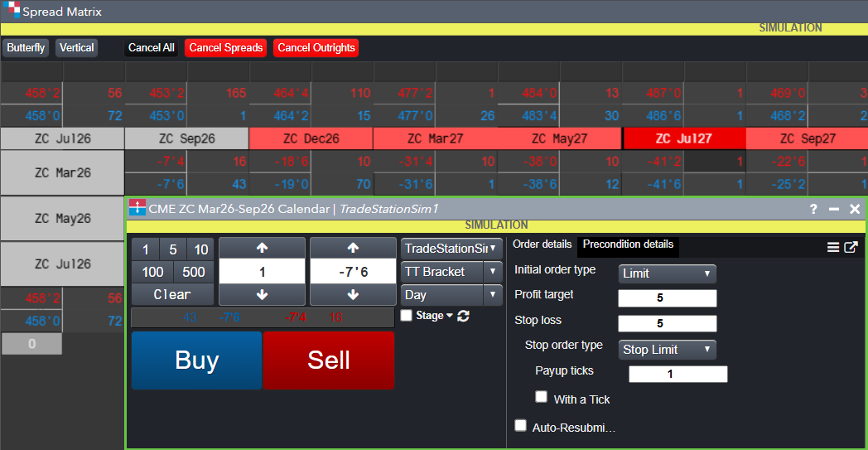Viewport: 868px width, 450px height.
Task: Click the red Cancel Spreads button
Action: coord(226,48)
